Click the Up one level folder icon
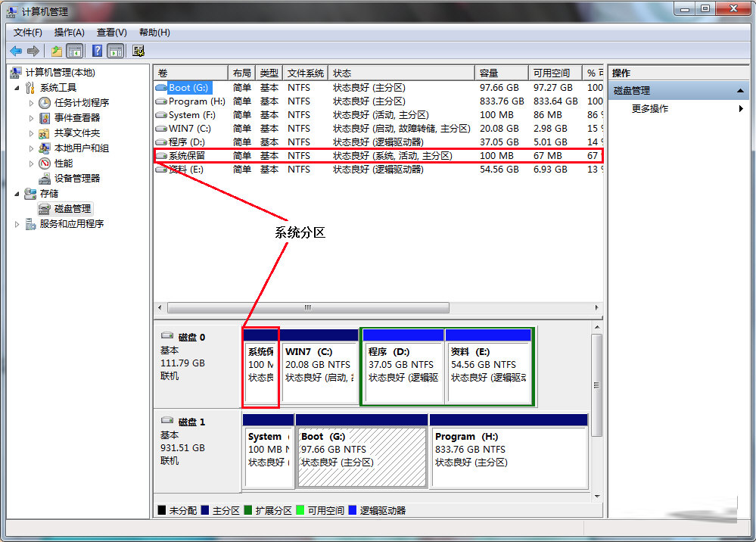Image resolution: width=756 pixels, height=542 pixels. click(x=57, y=51)
